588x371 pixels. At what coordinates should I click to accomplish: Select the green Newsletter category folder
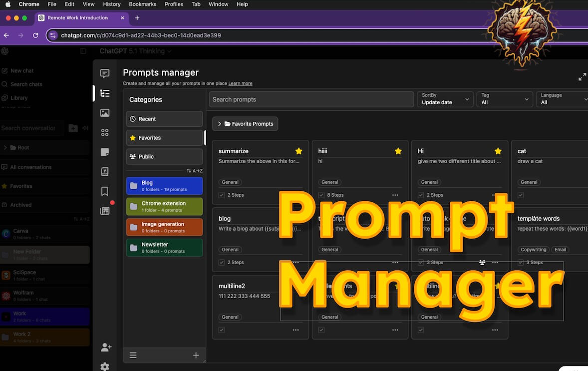[164, 248]
